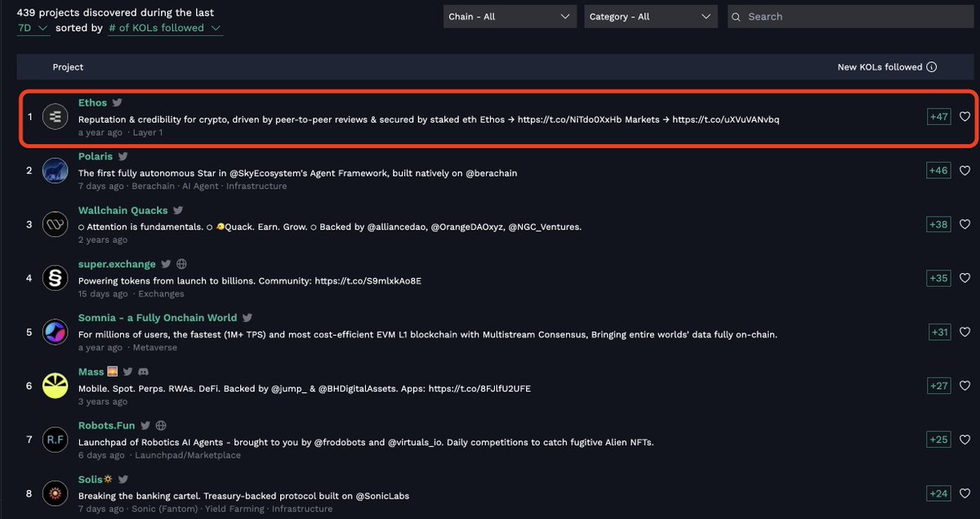
Task: Click the Search input field
Action: coord(850,16)
